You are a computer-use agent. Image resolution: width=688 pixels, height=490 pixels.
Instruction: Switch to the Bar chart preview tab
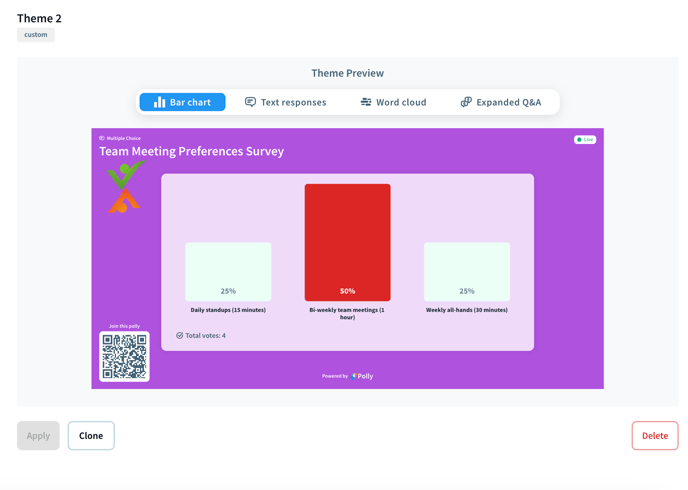182,102
